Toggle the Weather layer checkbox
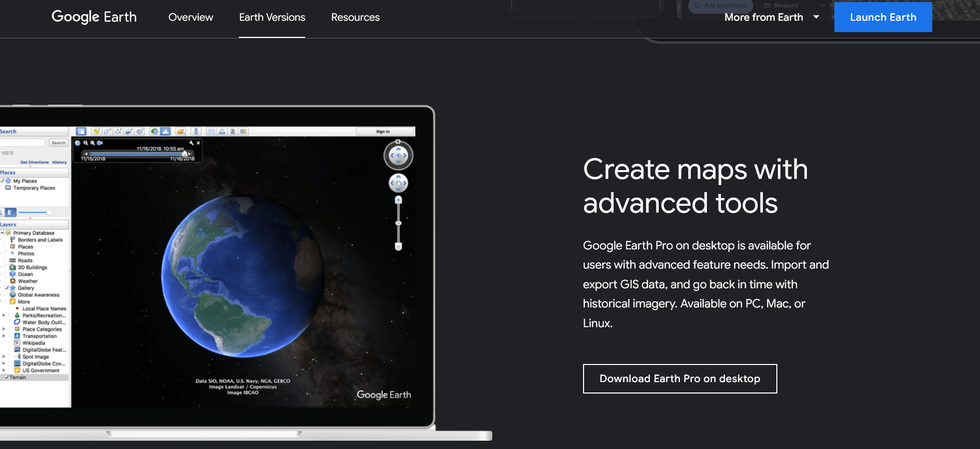980x449 pixels. [6, 281]
